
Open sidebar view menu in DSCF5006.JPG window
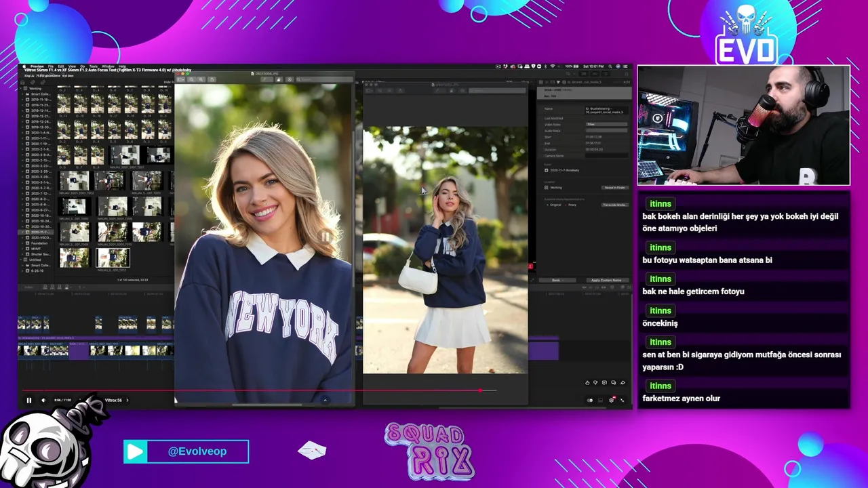tap(181, 79)
